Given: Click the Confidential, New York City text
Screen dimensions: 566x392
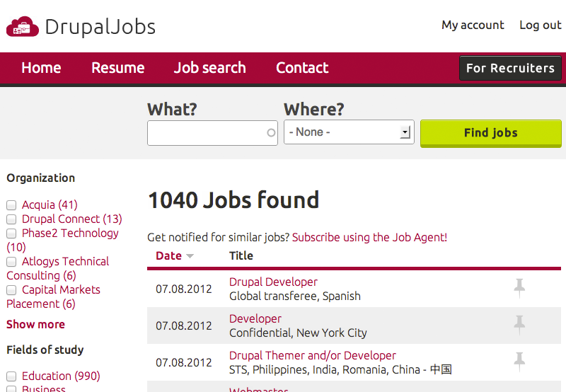Looking at the screenshot, I should (x=298, y=333).
